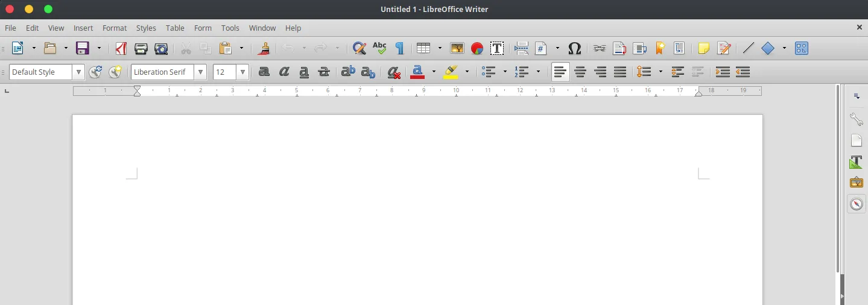
Task: Insert a hyperlink
Action: click(x=599, y=48)
